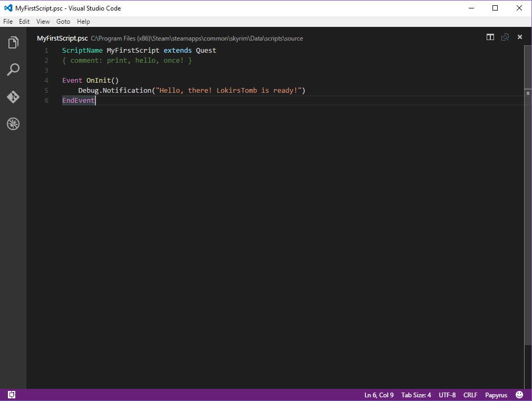Click the extends keyword on line 1
The width and height of the screenshot is (532, 401).
pos(178,51)
